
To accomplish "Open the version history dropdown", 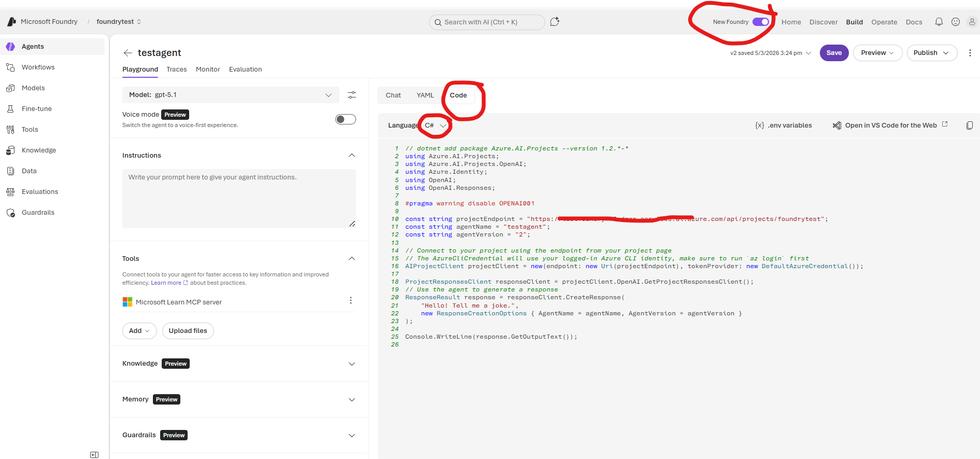I will pyautogui.click(x=771, y=53).
